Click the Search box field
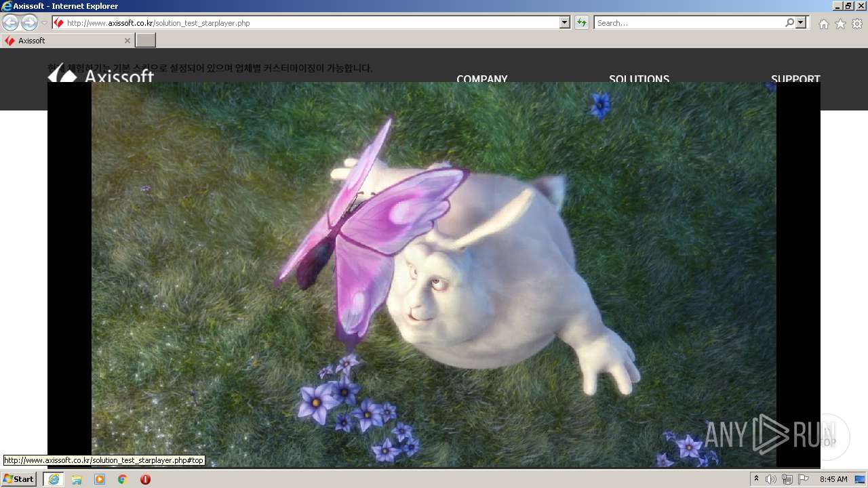Viewport: 868px width, 488px height. (689, 23)
